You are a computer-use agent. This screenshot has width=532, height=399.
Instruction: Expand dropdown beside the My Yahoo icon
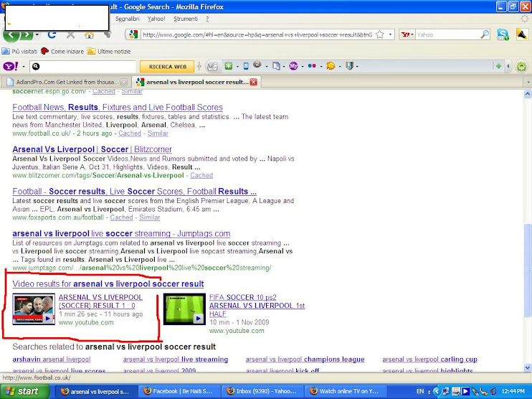pyautogui.click(x=303, y=67)
